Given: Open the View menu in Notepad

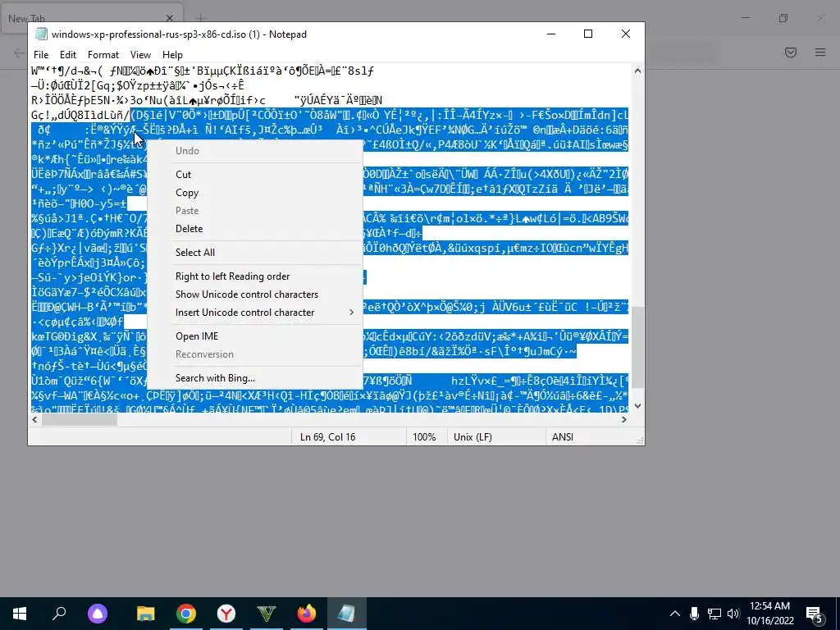Looking at the screenshot, I should [x=140, y=55].
